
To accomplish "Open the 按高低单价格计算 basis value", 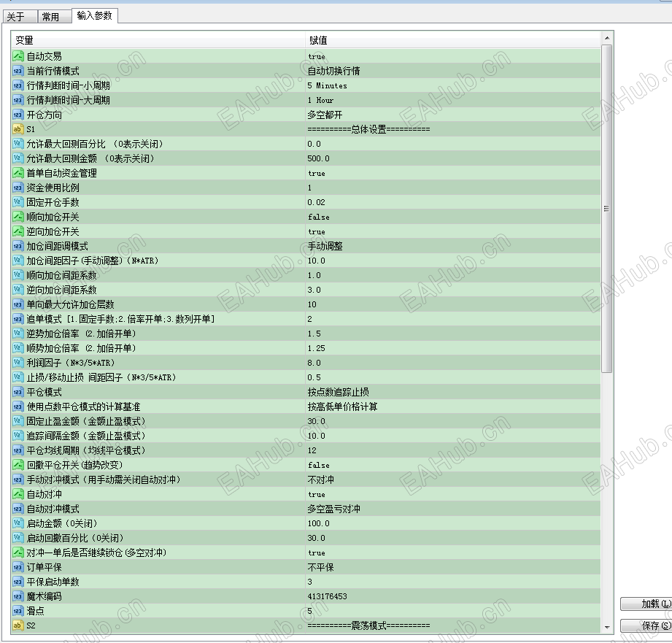I will pos(342,407).
